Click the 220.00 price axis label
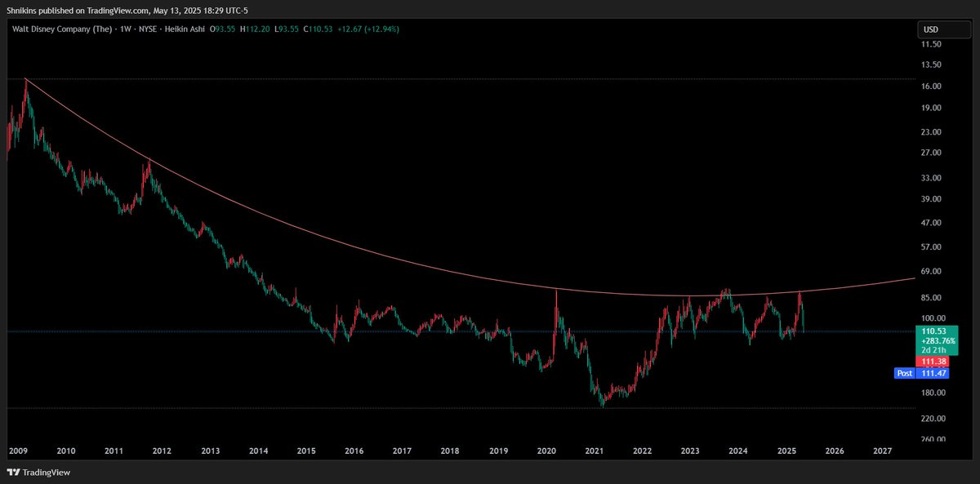Image resolution: width=980 pixels, height=484 pixels. (x=933, y=418)
